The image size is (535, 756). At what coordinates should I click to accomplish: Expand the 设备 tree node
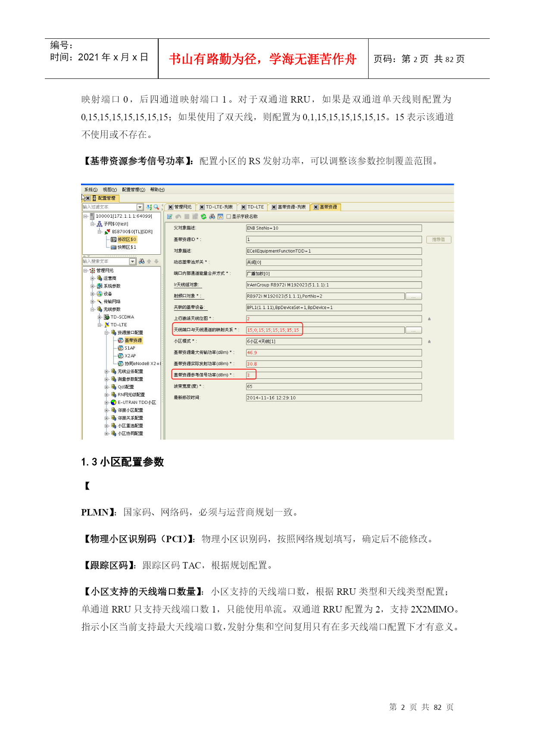pos(92,294)
